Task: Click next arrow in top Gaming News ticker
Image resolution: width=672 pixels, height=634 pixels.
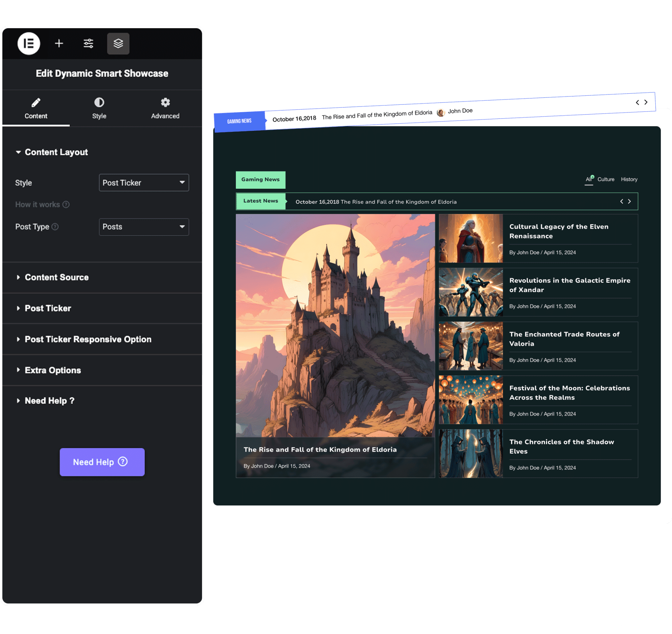Action: pyautogui.click(x=645, y=102)
